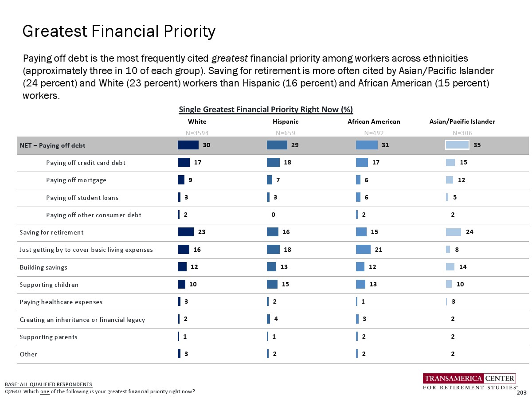Click the African American bar for basic living expenses

[x=363, y=250]
